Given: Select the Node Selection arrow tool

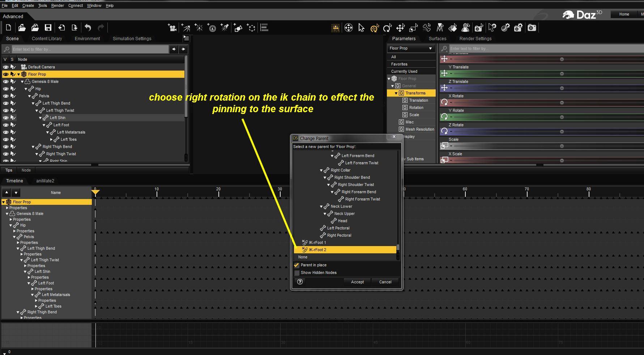Looking at the screenshot, I should pos(361,28).
